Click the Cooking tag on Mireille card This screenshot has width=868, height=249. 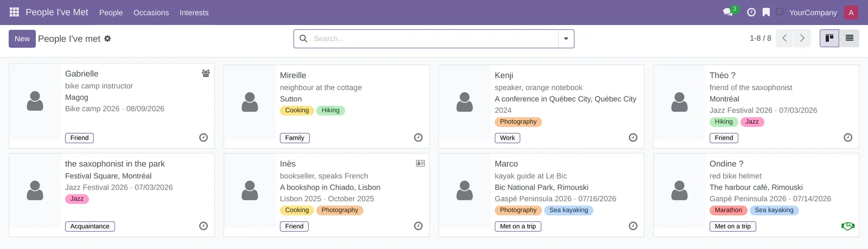pos(297,110)
